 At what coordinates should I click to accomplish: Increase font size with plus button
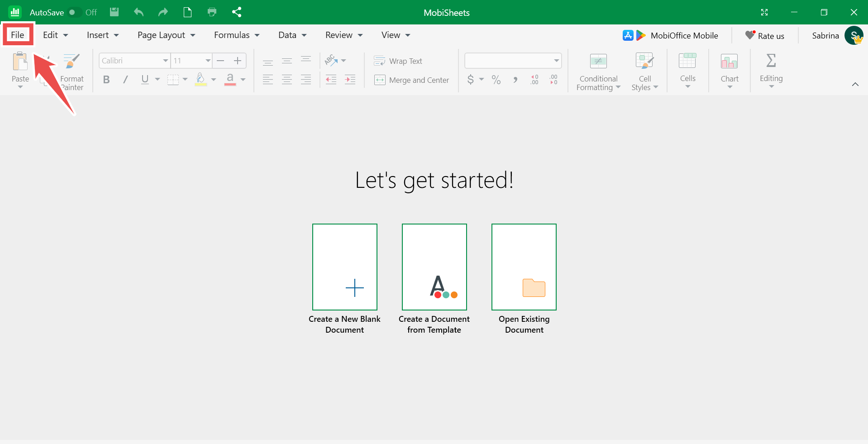click(x=238, y=61)
